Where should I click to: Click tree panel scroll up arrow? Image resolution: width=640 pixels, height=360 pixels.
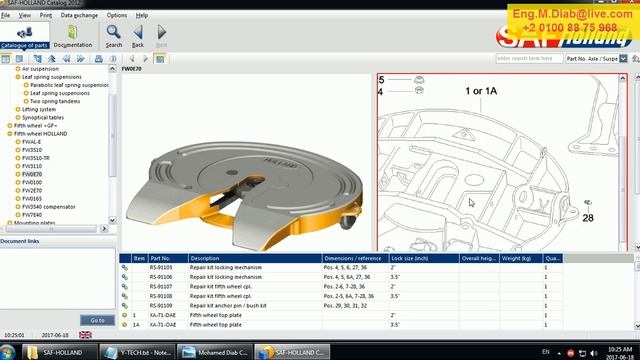[113, 69]
